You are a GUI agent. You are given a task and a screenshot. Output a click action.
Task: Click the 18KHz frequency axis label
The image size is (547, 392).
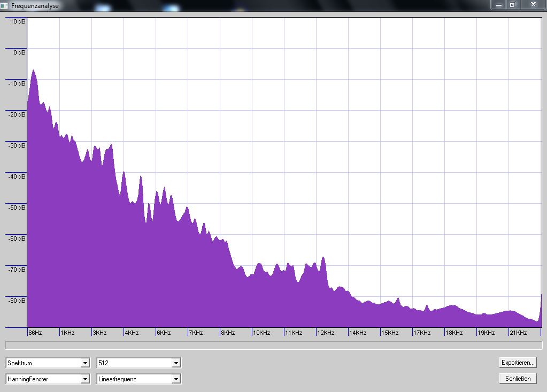(x=454, y=333)
